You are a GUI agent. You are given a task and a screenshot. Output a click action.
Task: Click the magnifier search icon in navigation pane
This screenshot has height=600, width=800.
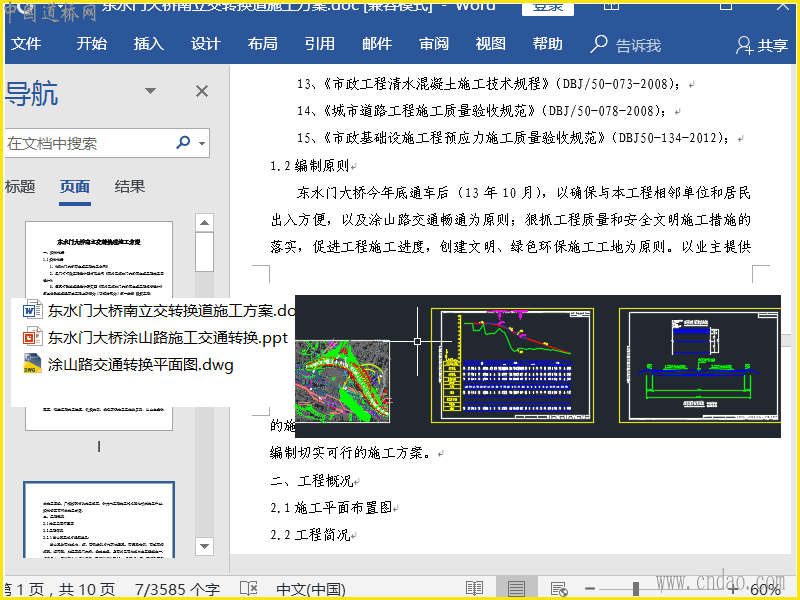pos(183,143)
